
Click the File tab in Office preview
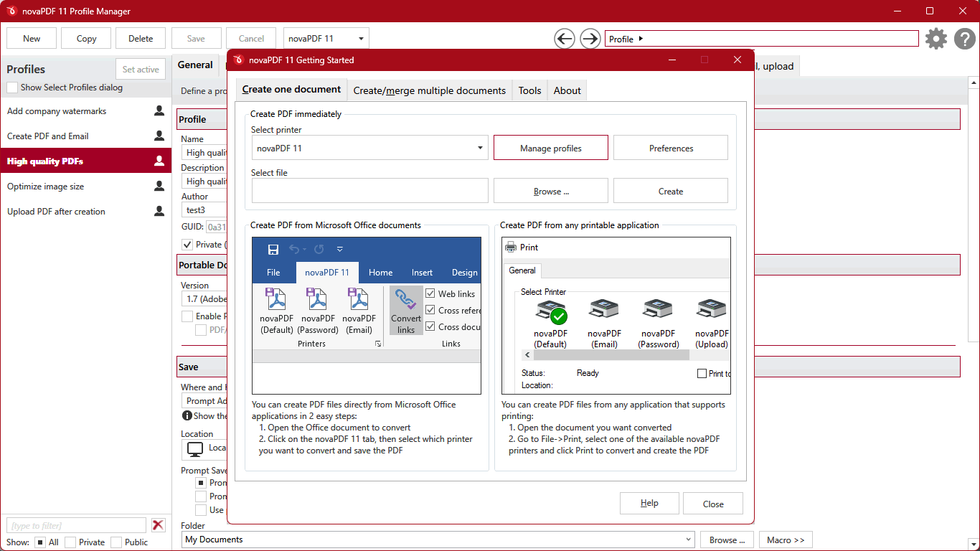pos(273,273)
